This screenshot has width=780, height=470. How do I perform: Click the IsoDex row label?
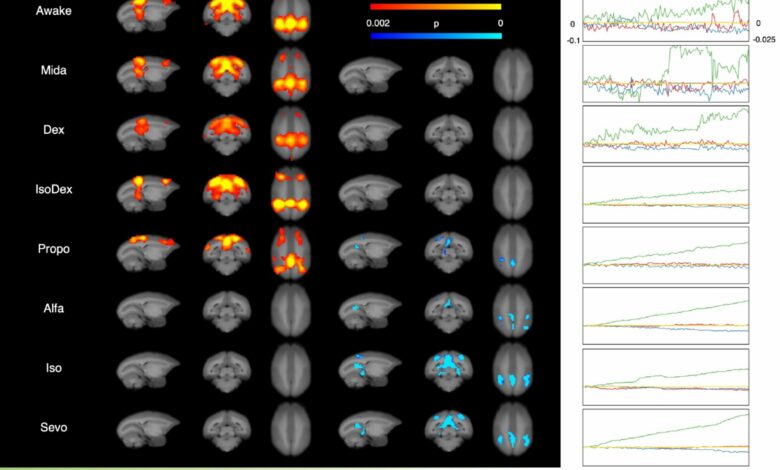pyautogui.click(x=53, y=189)
